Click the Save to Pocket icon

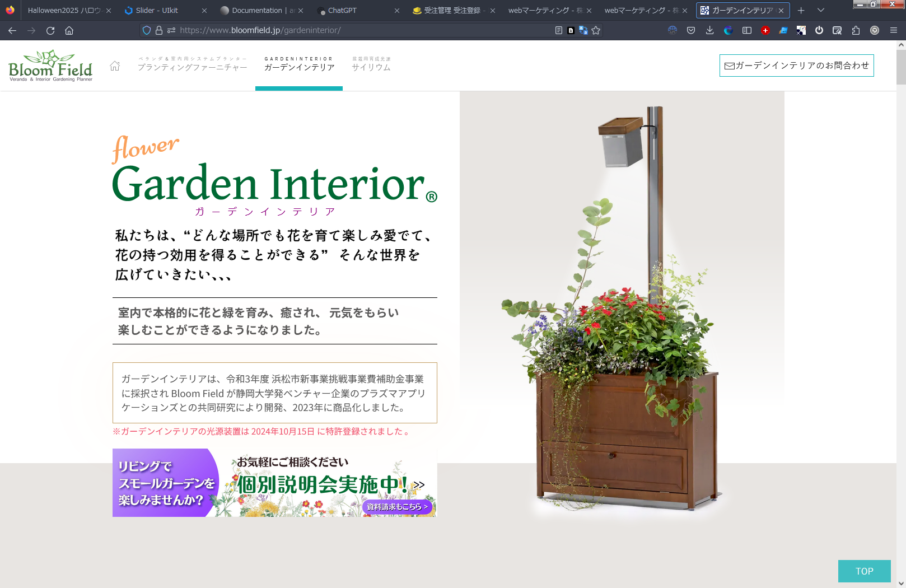click(x=691, y=30)
